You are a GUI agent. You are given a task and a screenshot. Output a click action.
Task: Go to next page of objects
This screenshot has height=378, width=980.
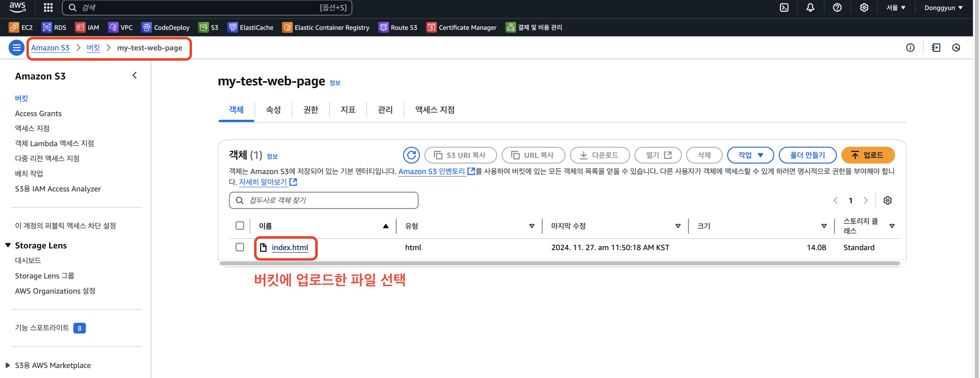click(866, 200)
